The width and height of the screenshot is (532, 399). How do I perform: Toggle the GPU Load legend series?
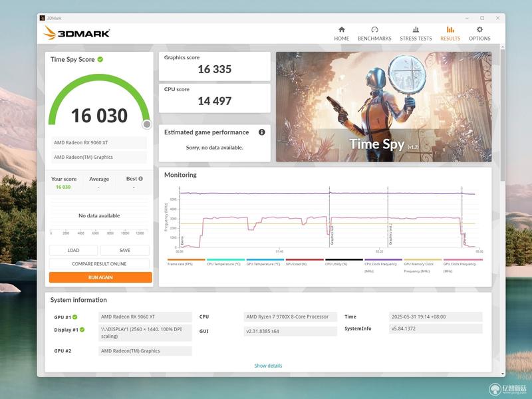tap(305, 262)
